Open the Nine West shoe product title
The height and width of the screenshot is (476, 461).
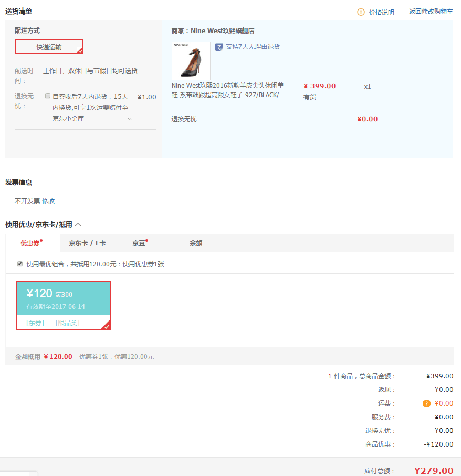click(227, 90)
